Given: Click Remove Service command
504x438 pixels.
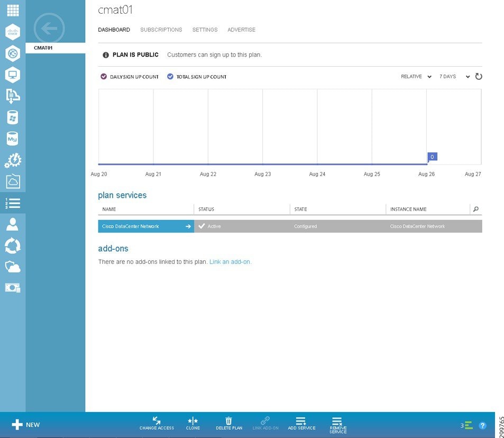Looking at the screenshot, I should click(x=338, y=425).
